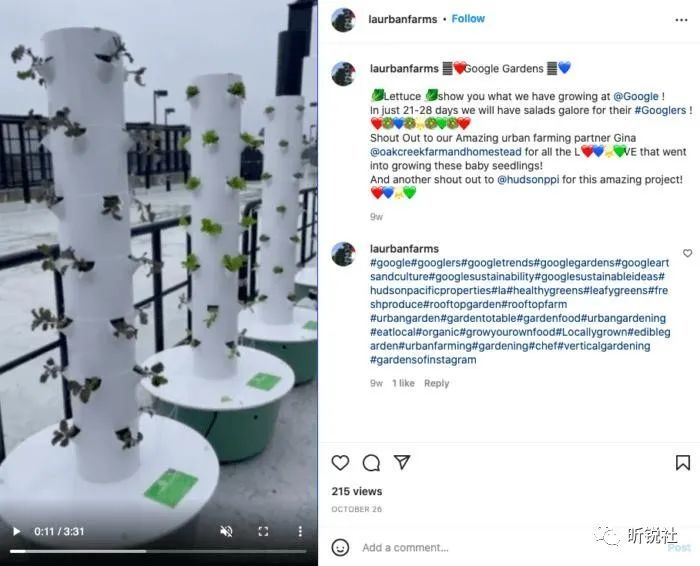
Task: Open the @oakcreekfarmandhomestead profile link
Action: coord(446,152)
